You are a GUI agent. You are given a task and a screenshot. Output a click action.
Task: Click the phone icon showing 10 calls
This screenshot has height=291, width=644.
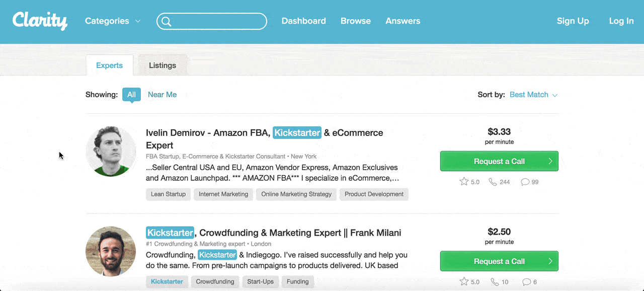tap(495, 281)
